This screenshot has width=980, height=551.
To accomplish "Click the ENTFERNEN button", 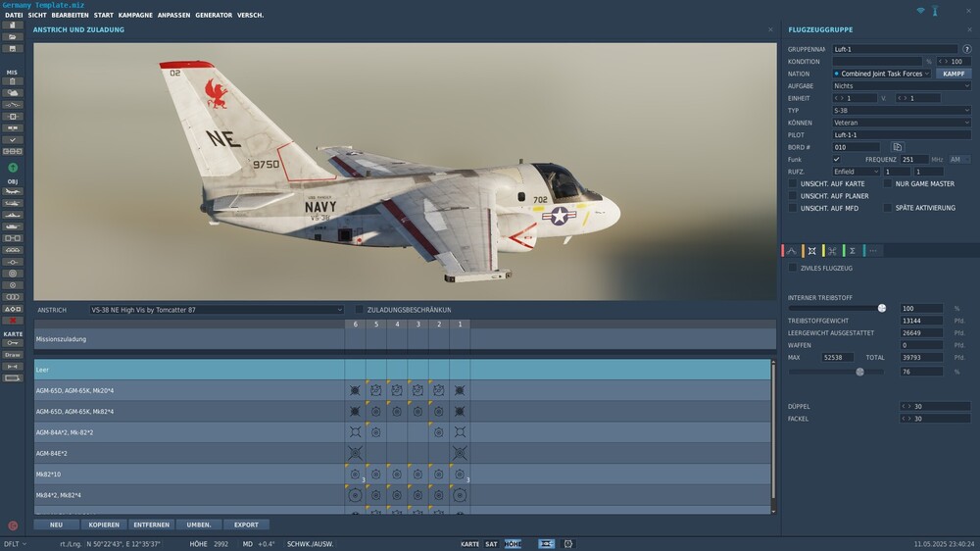I will point(151,525).
